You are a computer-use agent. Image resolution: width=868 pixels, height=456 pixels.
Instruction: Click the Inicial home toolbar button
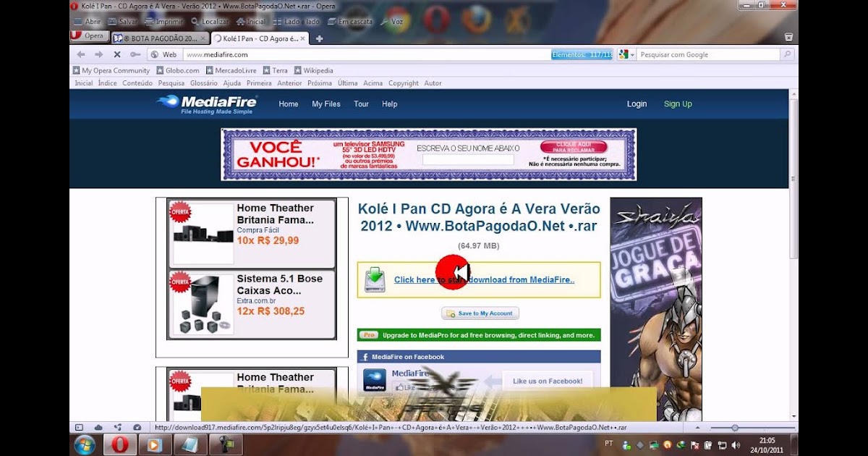pyautogui.click(x=250, y=22)
